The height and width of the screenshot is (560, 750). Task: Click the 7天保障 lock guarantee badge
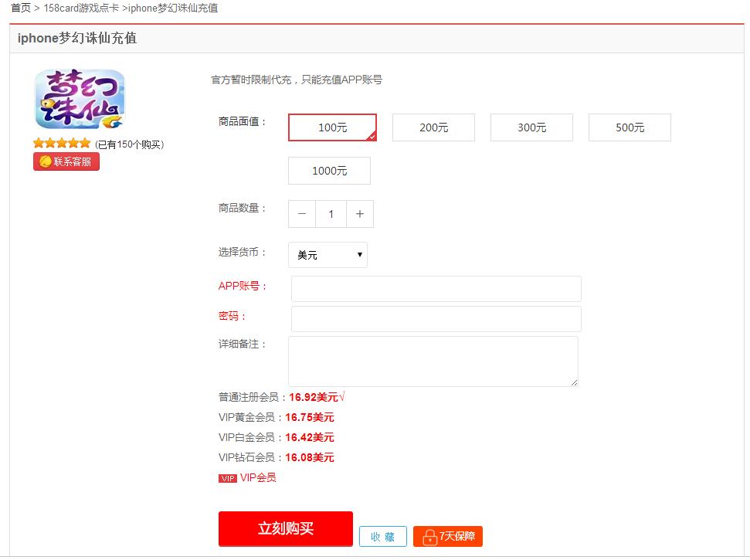tap(448, 537)
